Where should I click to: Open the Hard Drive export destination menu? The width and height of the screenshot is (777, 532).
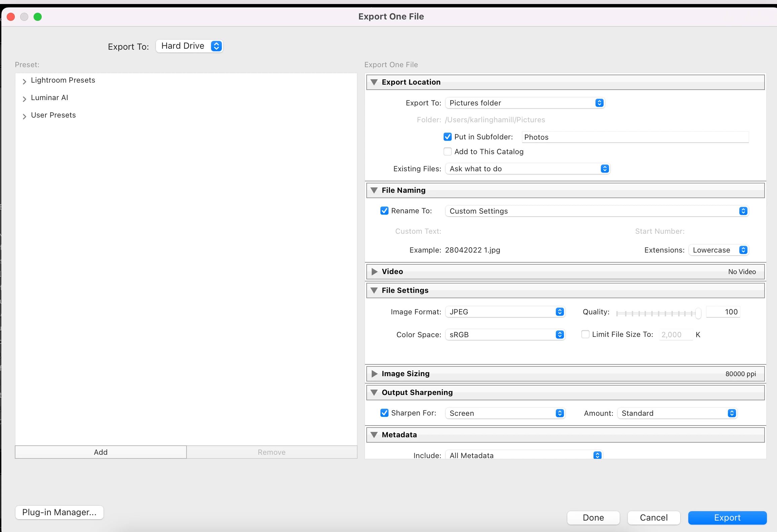pos(190,46)
